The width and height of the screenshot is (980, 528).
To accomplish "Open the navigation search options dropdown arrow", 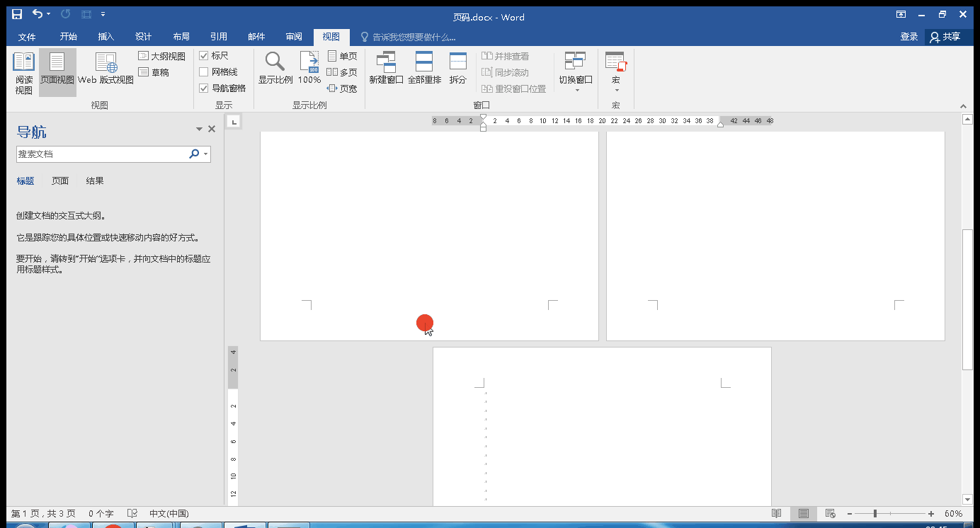I will click(x=206, y=154).
